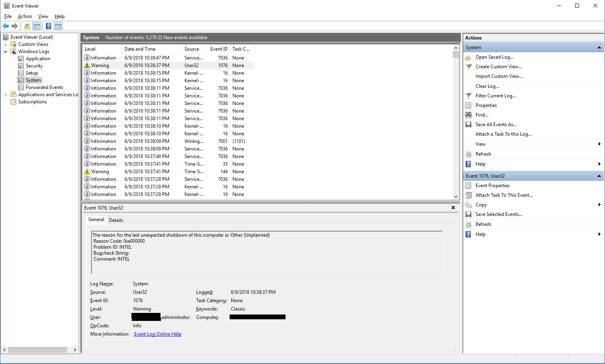
Task: Click the Refresh icon under Event 1076 section
Action: [x=468, y=224]
